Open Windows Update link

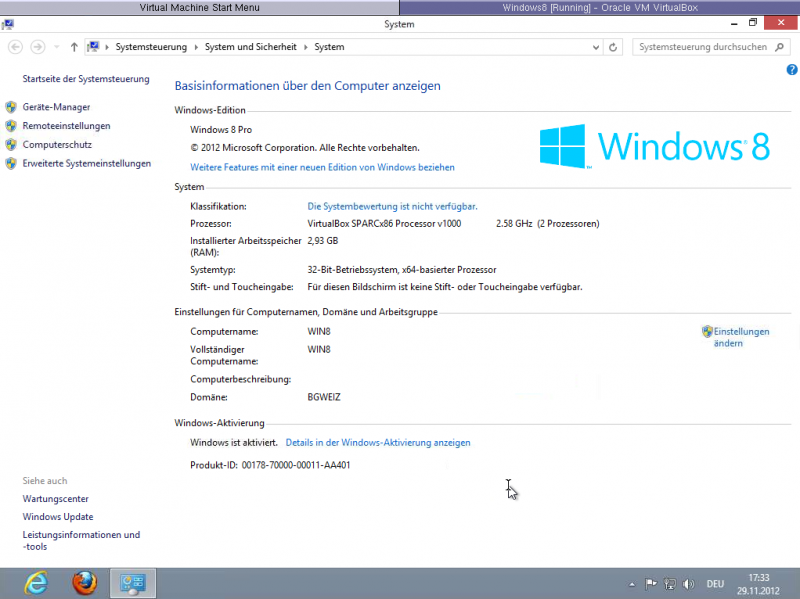pos(58,517)
